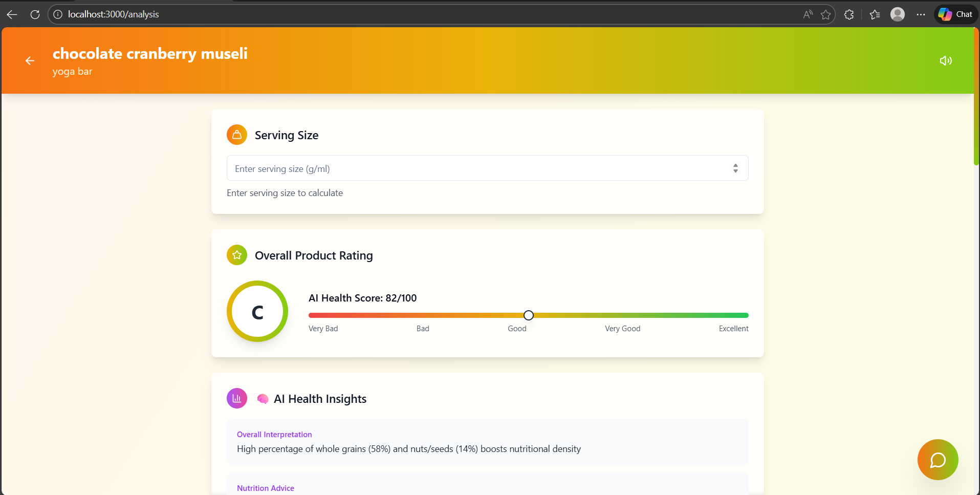Click the white back arrow in header

click(30, 60)
